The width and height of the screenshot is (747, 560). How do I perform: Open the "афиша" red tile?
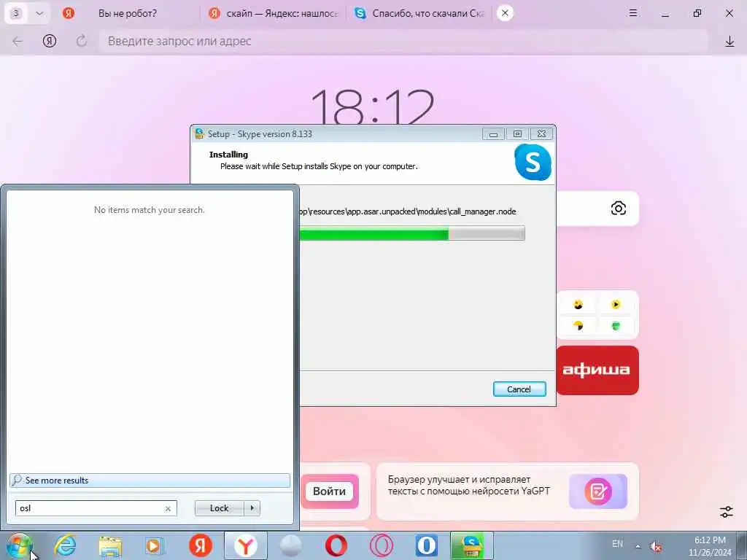coord(597,370)
